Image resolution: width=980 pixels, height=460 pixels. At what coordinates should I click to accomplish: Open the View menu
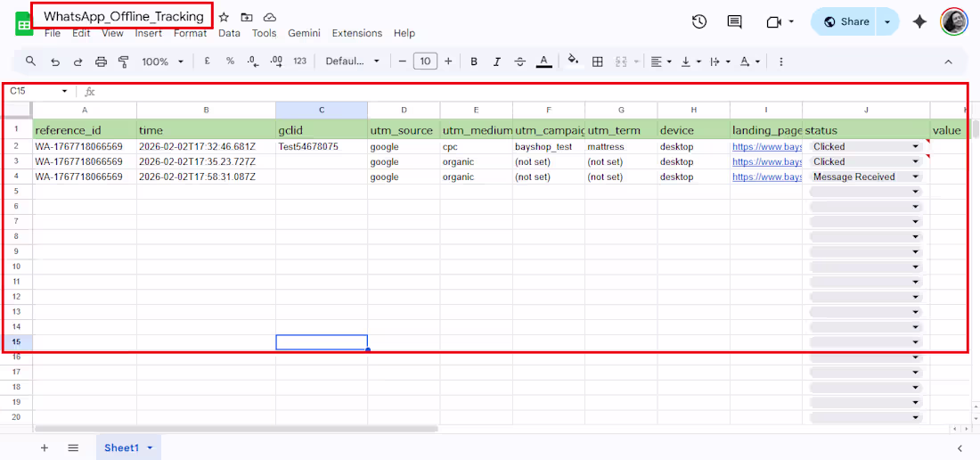click(112, 33)
